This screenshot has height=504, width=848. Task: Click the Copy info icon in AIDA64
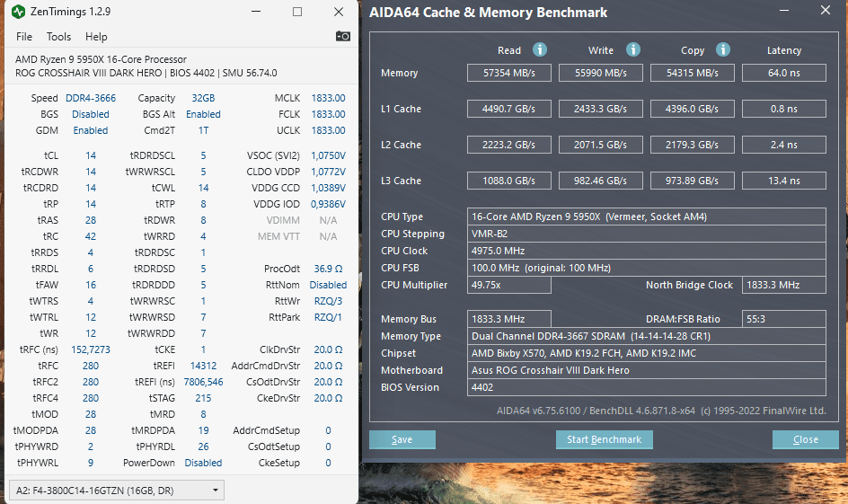coord(722,49)
